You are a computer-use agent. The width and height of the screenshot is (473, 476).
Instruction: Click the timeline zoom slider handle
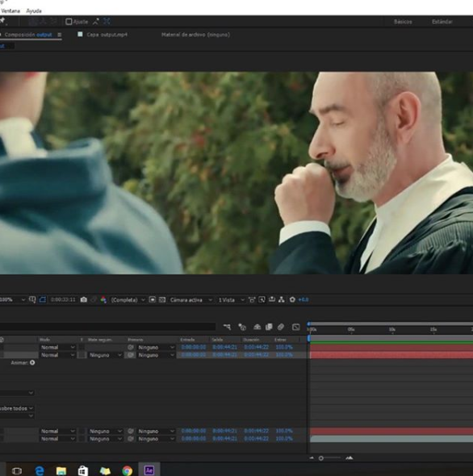(320, 458)
